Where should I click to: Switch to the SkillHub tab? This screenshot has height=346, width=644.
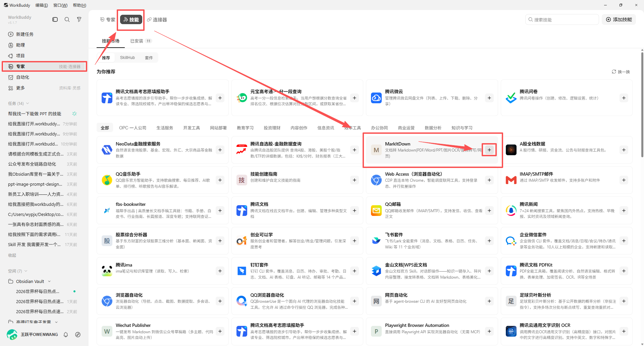coord(127,58)
